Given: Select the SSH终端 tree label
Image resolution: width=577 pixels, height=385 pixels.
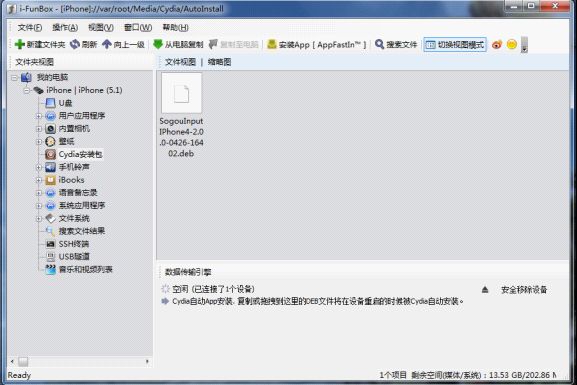Looking at the screenshot, I should (x=74, y=244).
